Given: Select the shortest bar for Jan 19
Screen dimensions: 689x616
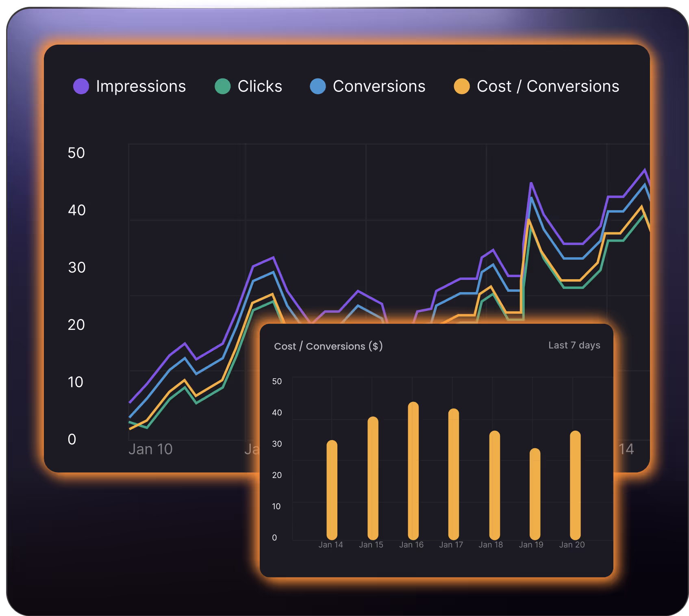Looking at the screenshot, I should coord(535,494).
